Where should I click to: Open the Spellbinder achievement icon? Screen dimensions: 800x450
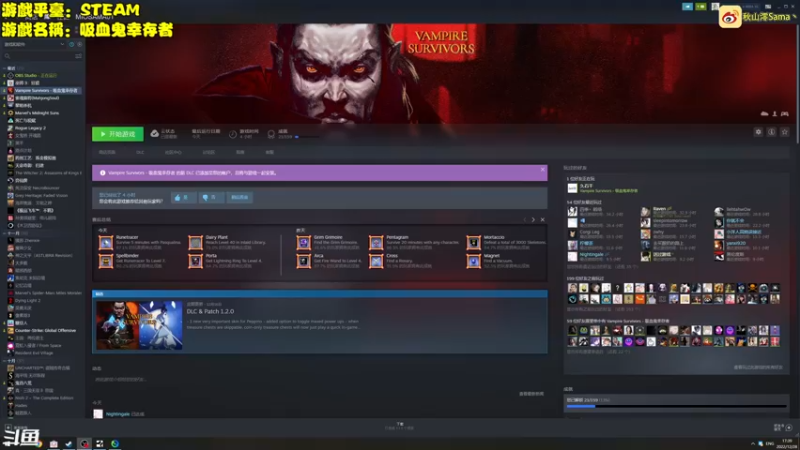[x=106, y=261]
